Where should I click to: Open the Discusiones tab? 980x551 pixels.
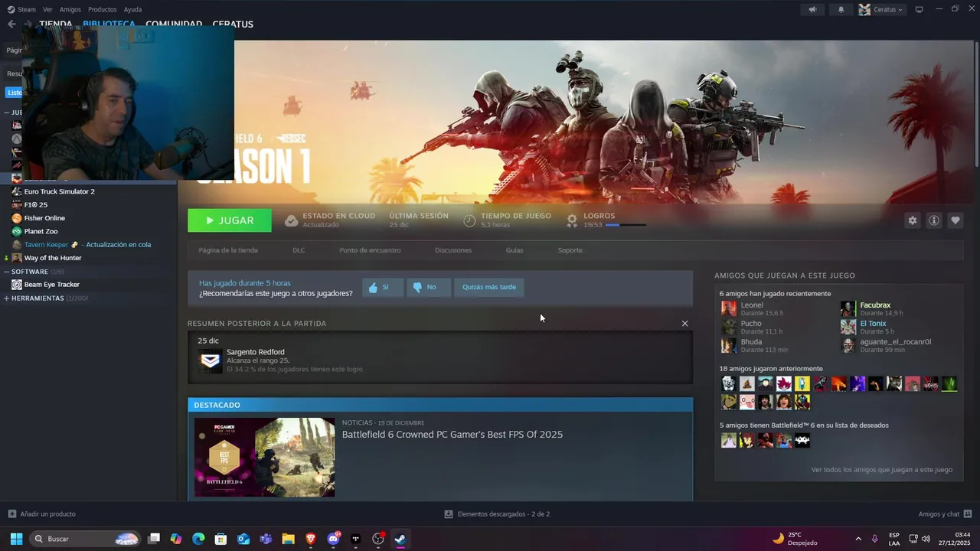(453, 250)
